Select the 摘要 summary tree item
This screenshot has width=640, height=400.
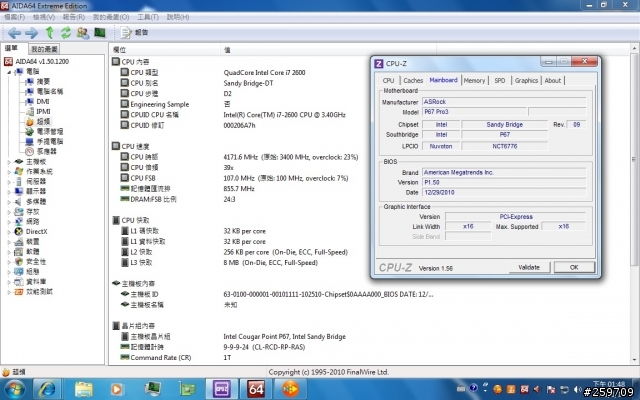pyautogui.click(x=43, y=81)
